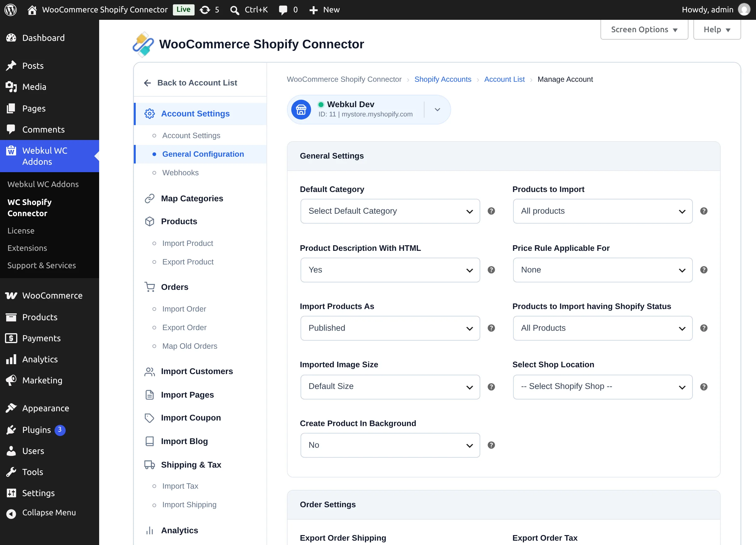Click the Products cube icon in connector menu
Viewport: 756px width, 545px height.
(150, 221)
